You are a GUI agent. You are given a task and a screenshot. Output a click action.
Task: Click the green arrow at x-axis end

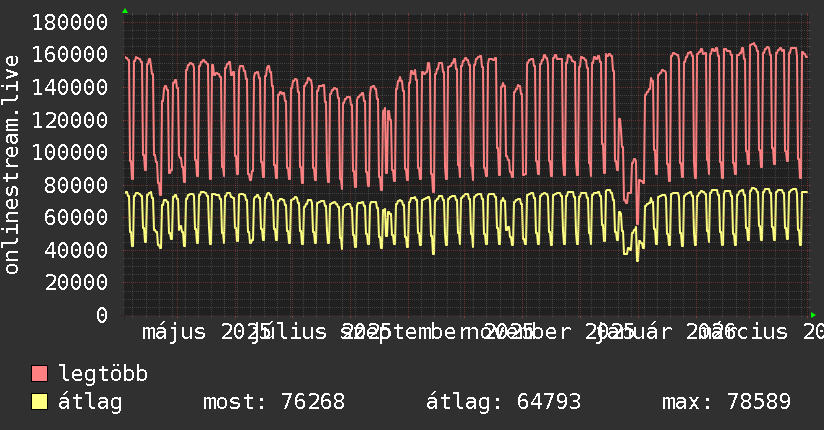coord(813,315)
